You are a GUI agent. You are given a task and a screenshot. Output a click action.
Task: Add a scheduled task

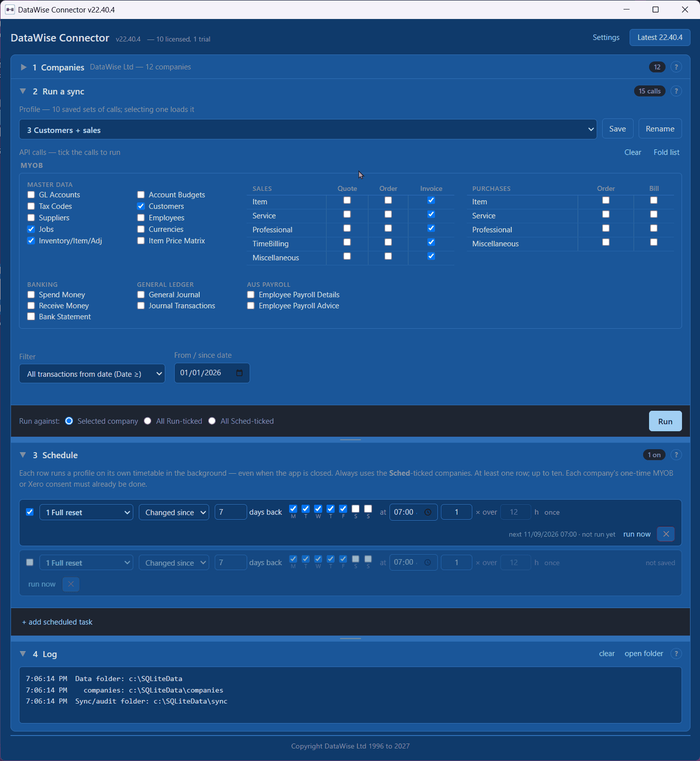coord(57,622)
